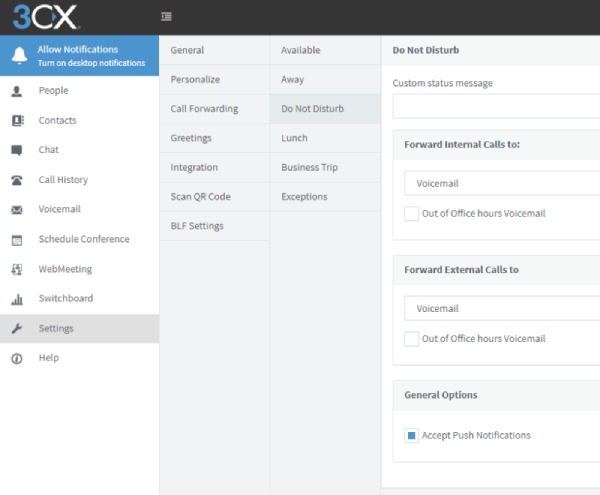The image size is (600, 495).
Task: Click the People person icon
Action: click(x=16, y=91)
